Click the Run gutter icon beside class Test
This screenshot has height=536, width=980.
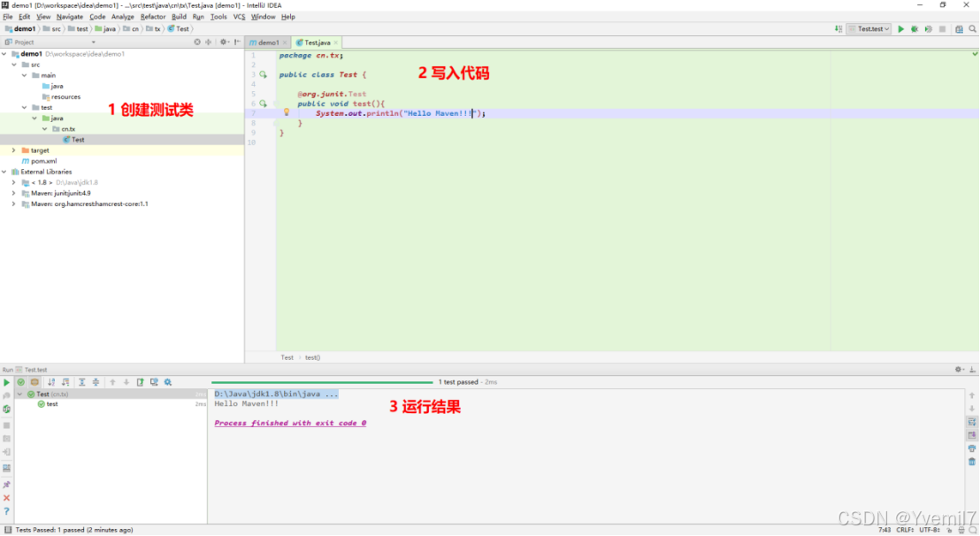[x=263, y=74]
